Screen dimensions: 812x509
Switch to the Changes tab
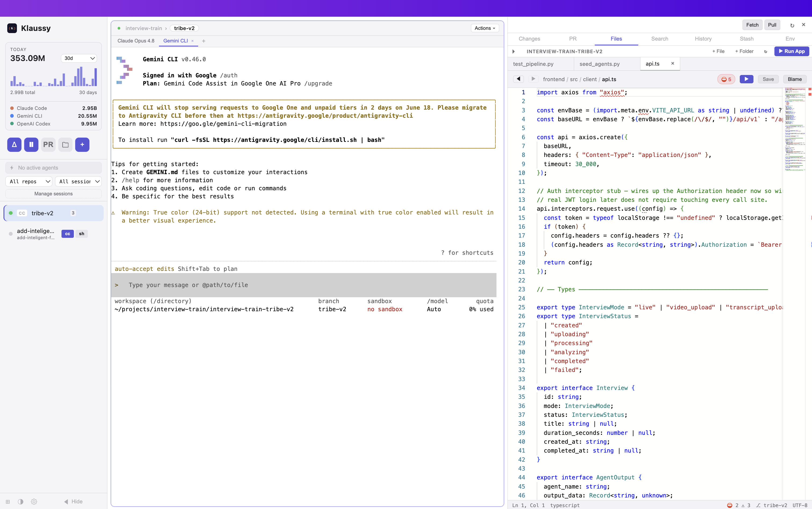[530, 39]
